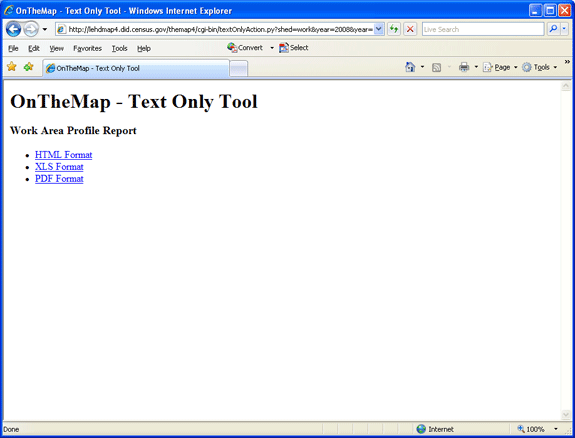The height and width of the screenshot is (438, 575).
Task: Open the XLS Format link
Action: [59, 167]
